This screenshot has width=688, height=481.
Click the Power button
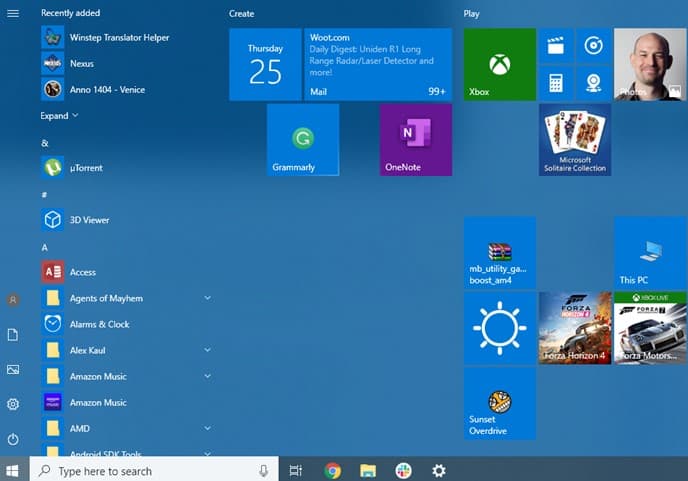[x=13, y=439]
